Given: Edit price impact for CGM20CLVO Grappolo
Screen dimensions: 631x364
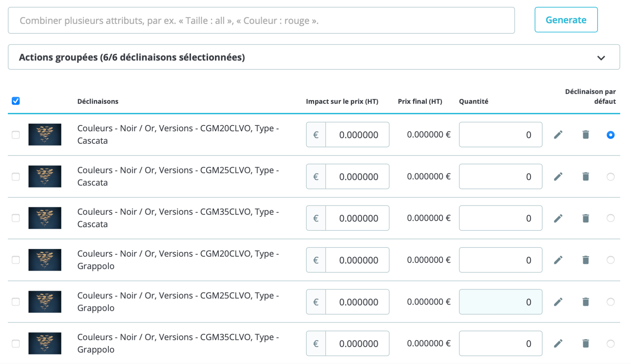Looking at the screenshot, I should click(357, 260).
